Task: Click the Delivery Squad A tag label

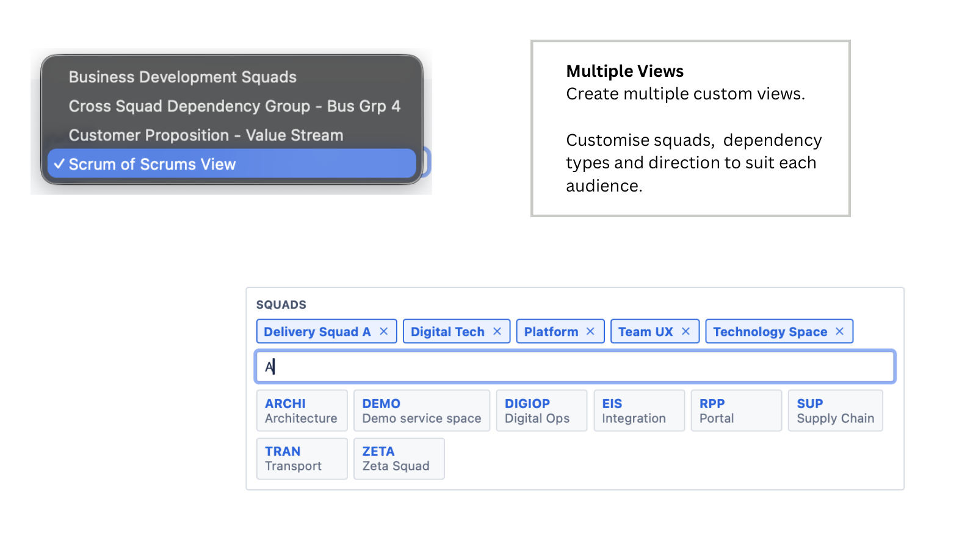Action: 317,332
